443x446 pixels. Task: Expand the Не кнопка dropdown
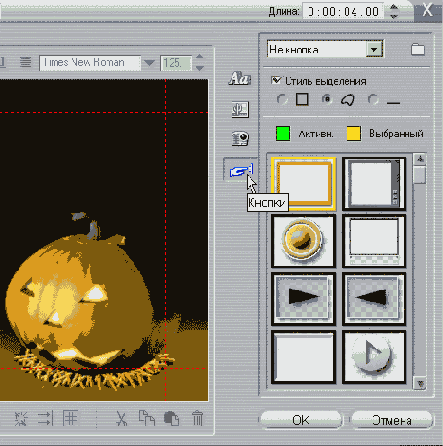tap(374, 50)
